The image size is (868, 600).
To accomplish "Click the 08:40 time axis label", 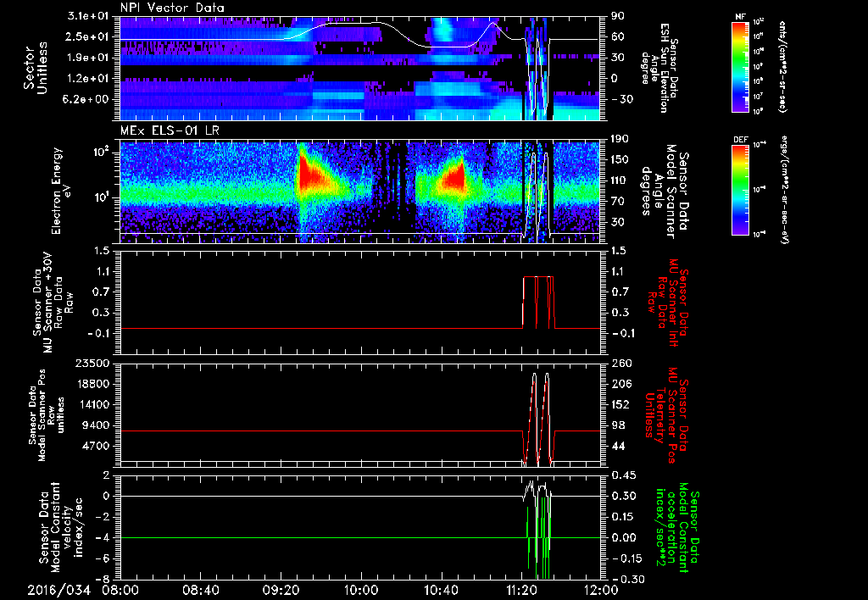I will pyautogui.click(x=201, y=590).
